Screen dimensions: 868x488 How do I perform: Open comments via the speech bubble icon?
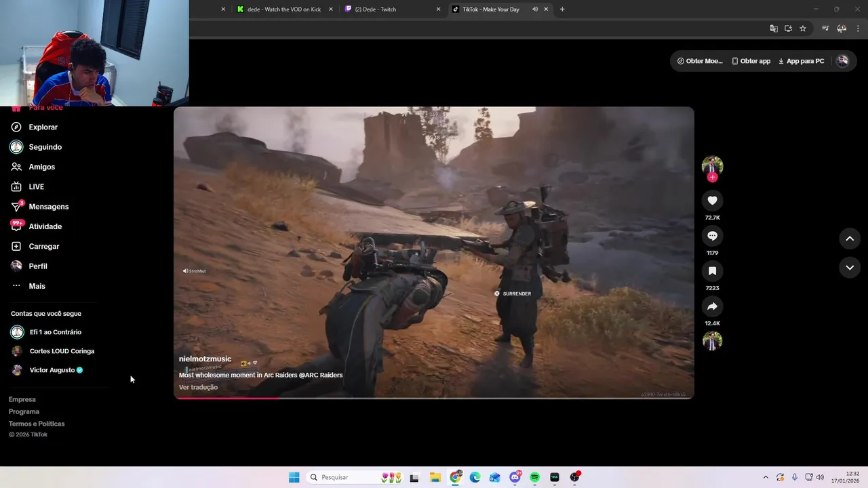712,236
